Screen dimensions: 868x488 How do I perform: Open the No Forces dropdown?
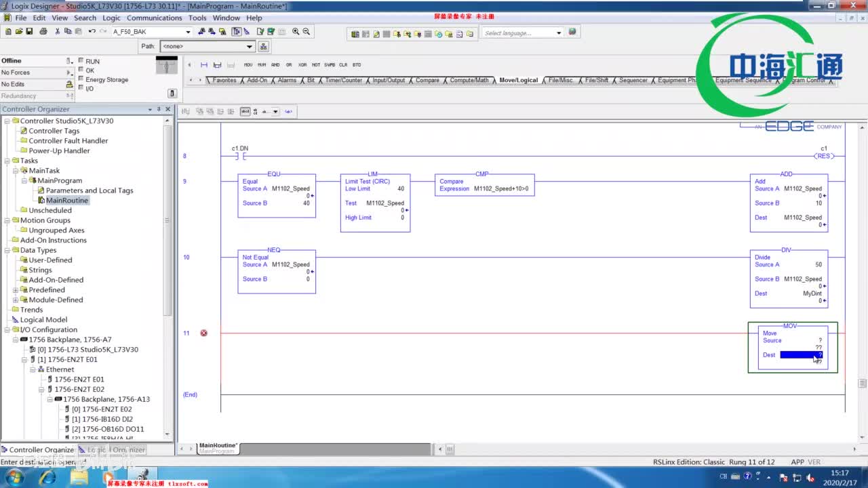pyautogui.click(x=69, y=73)
